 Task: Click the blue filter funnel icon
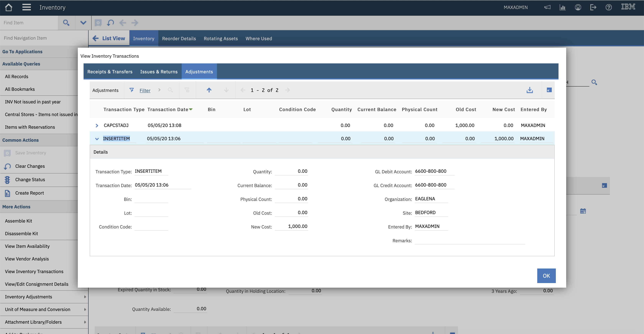point(131,90)
